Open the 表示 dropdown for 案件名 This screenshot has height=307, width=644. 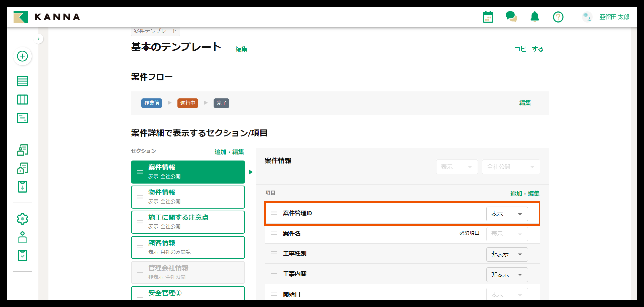pyautogui.click(x=507, y=234)
